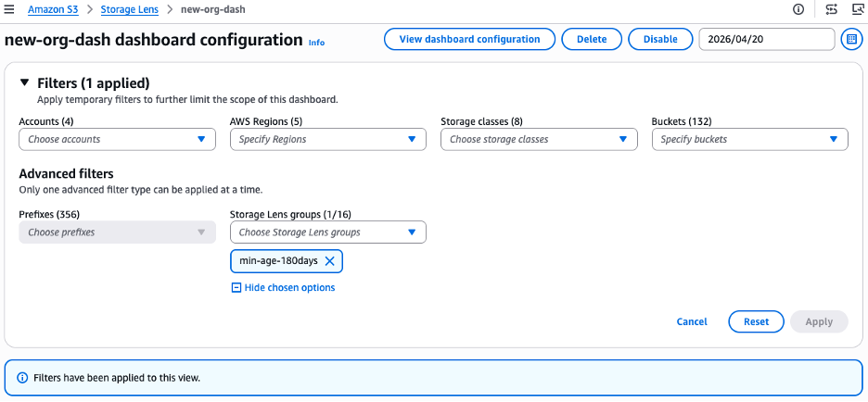868x402 pixels.
Task: Click the Delete dashboard button
Action: pos(592,39)
